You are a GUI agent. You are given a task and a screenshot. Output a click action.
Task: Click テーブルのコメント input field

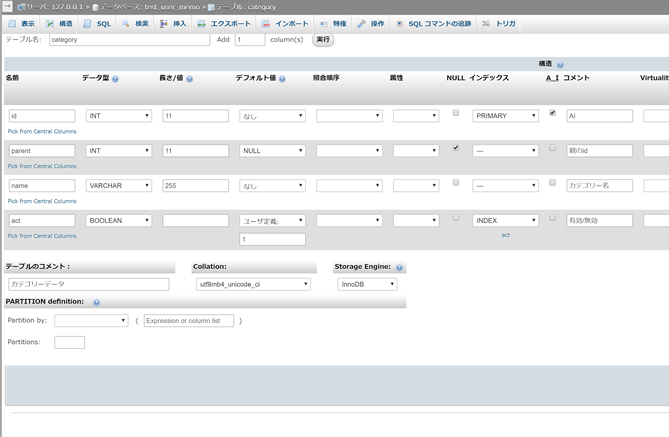[x=89, y=284]
